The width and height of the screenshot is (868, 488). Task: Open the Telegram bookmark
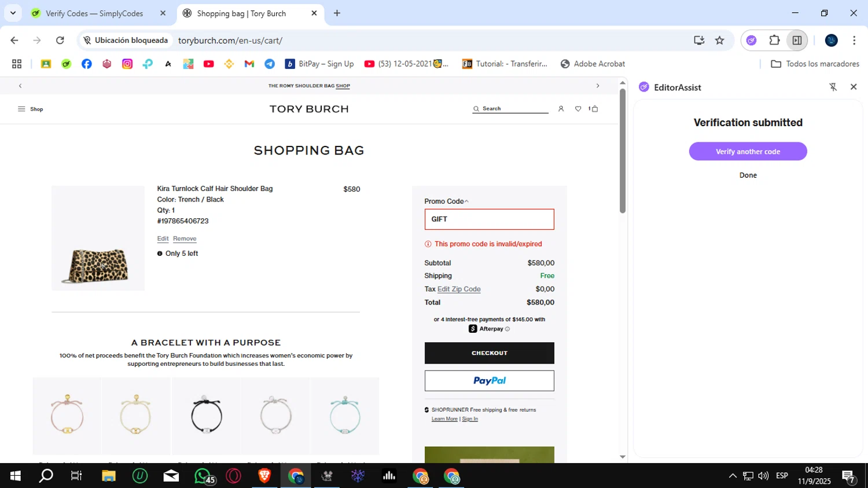click(270, 64)
